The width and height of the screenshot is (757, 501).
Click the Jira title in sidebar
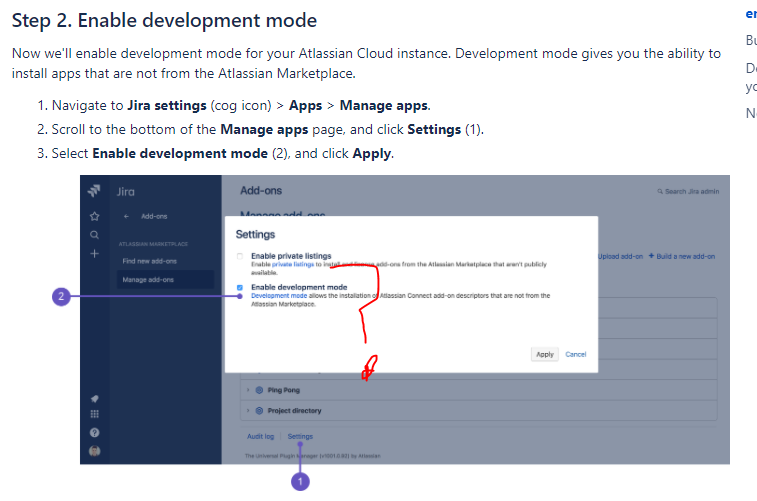pyautogui.click(x=126, y=192)
